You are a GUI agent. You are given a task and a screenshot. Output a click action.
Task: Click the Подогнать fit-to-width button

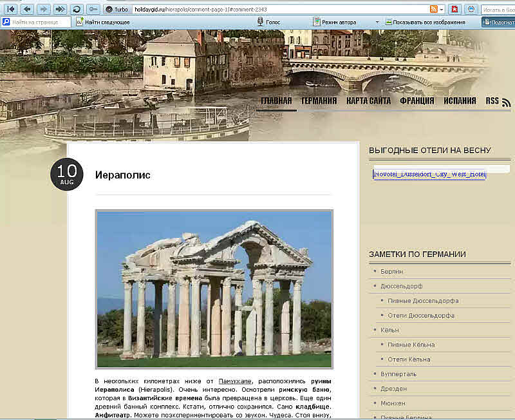click(498, 22)
